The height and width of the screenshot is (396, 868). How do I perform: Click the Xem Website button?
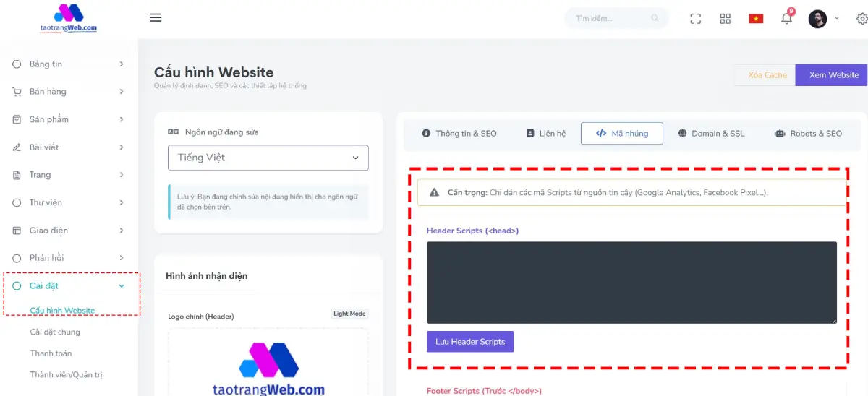[x=832, y=75]
